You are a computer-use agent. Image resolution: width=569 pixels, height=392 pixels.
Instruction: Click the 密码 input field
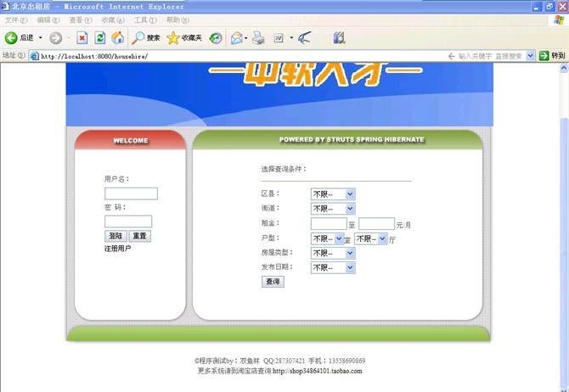(128, 221)
